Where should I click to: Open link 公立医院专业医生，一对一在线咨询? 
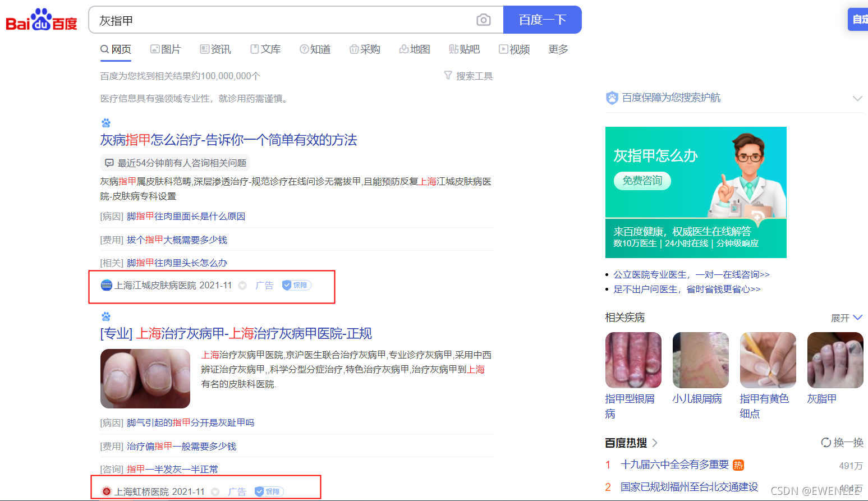pyautogui.click(x=691, y=274)
